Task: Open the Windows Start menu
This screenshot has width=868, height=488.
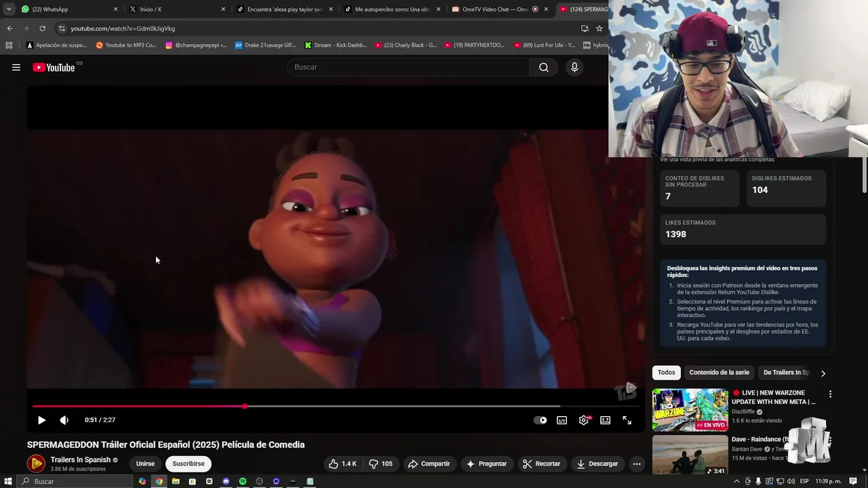Action: click(8, 481)
